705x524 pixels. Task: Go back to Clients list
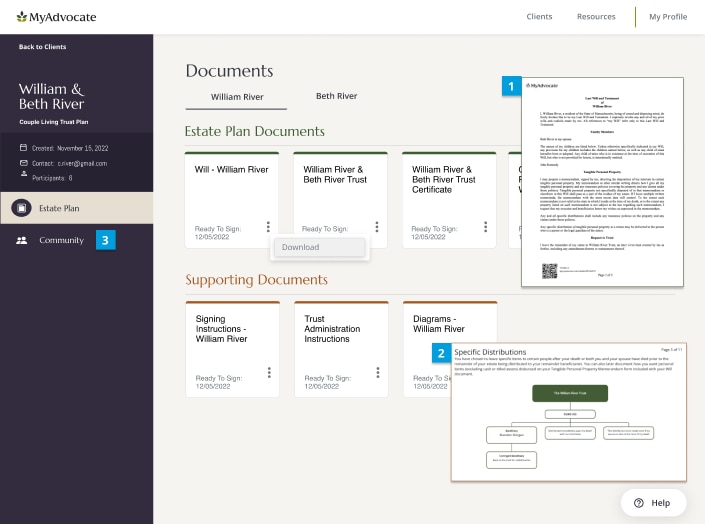click(x=42, y=47)
